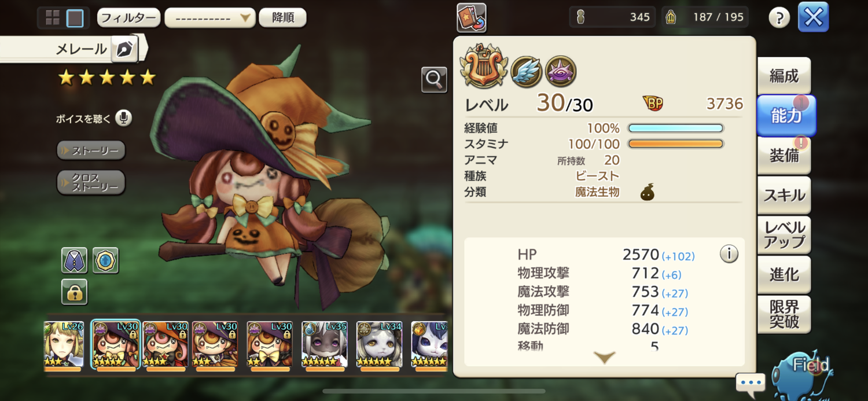Image resolution: width=868 pixels, height=401 pixels.
Task: Open the card swap book icon
Action: [471, 18]
